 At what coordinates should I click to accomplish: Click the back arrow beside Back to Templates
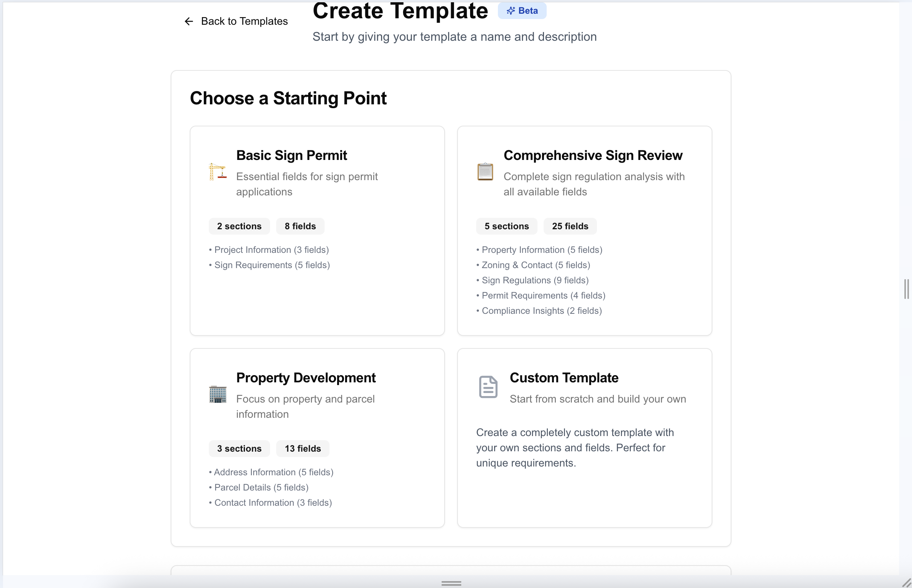189,21
